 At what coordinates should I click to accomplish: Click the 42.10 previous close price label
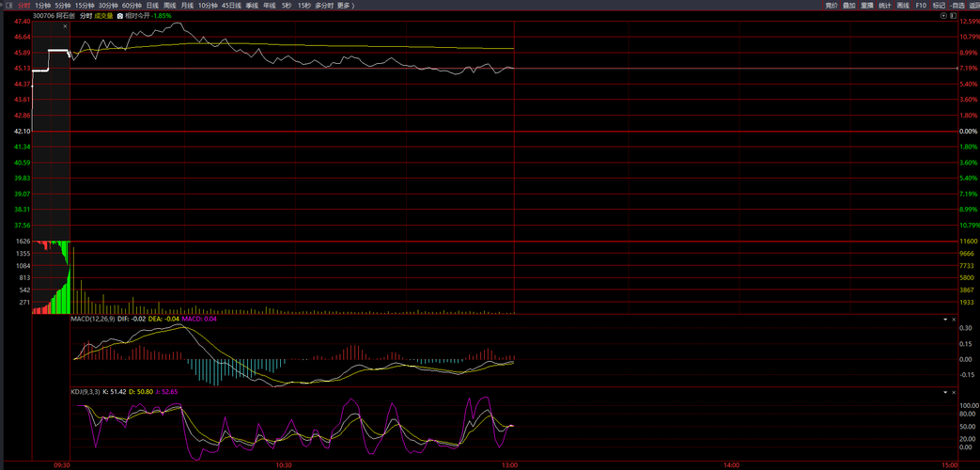click(22, 132)
